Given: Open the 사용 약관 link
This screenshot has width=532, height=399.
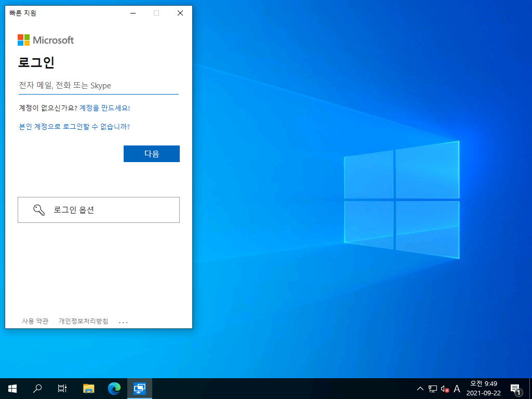Looking at the screenshot, I should 35,321.
